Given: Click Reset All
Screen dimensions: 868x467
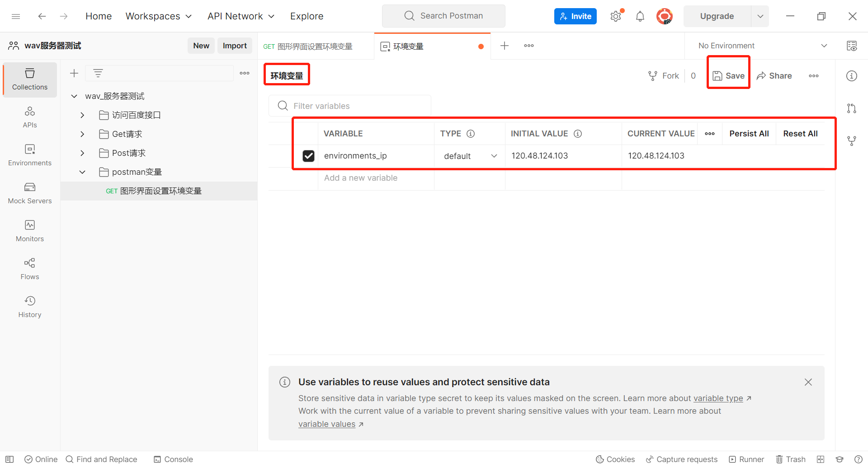Looking at the screenshot, I should click(800, 134).
